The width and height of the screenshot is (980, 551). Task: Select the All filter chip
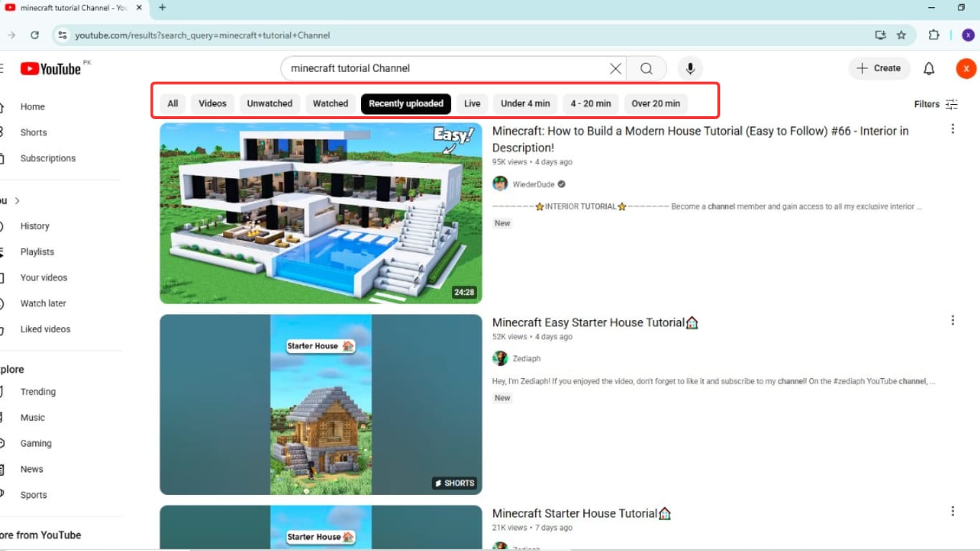click(173, 103)
